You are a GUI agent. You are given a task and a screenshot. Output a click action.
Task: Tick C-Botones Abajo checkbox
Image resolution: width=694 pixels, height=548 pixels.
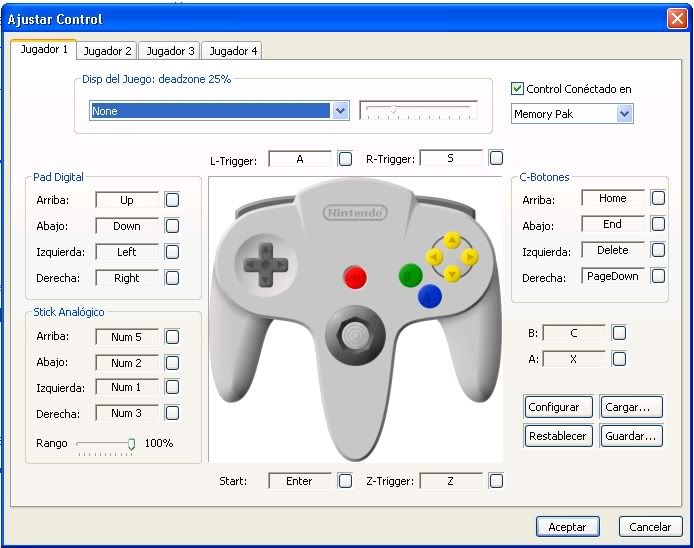[658, 224]
